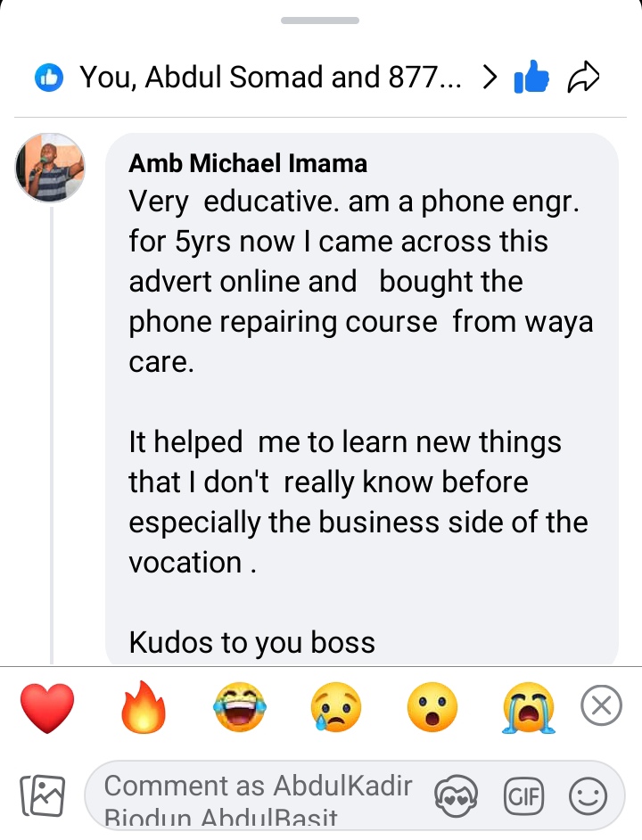The height and width of the screenshot is (840, 642).
Task: Dismiss the emoji reaction bar
Action: click(601, 705)
